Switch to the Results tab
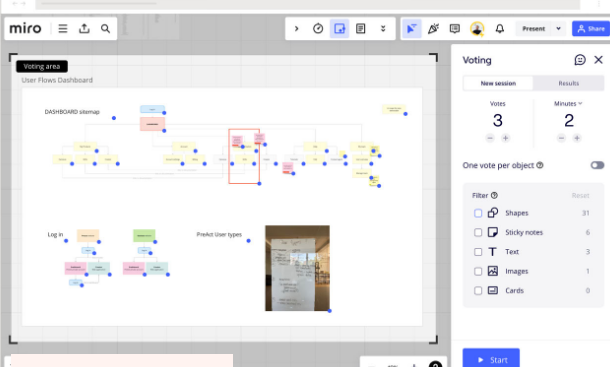 click(568, 83)
